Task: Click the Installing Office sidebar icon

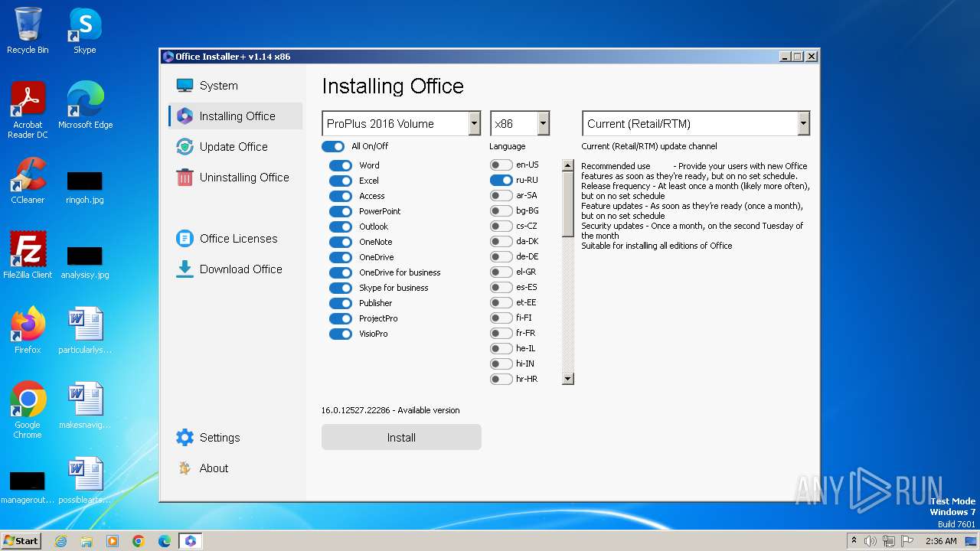Action: [x=185, y=116]
